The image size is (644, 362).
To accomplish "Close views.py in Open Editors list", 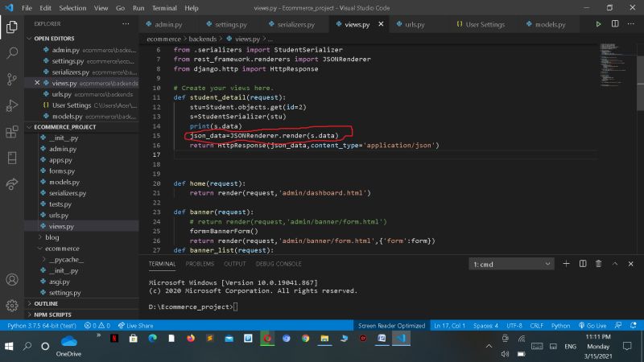I will tap(37, 83).
